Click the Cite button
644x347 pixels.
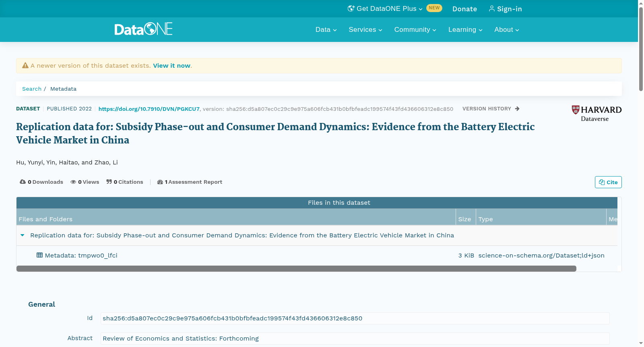(608, 182)
